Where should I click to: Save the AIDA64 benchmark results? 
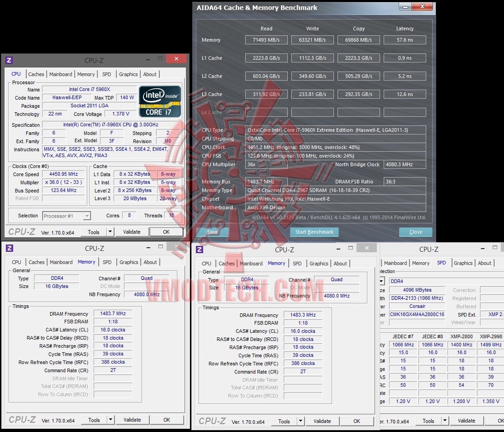212,232
